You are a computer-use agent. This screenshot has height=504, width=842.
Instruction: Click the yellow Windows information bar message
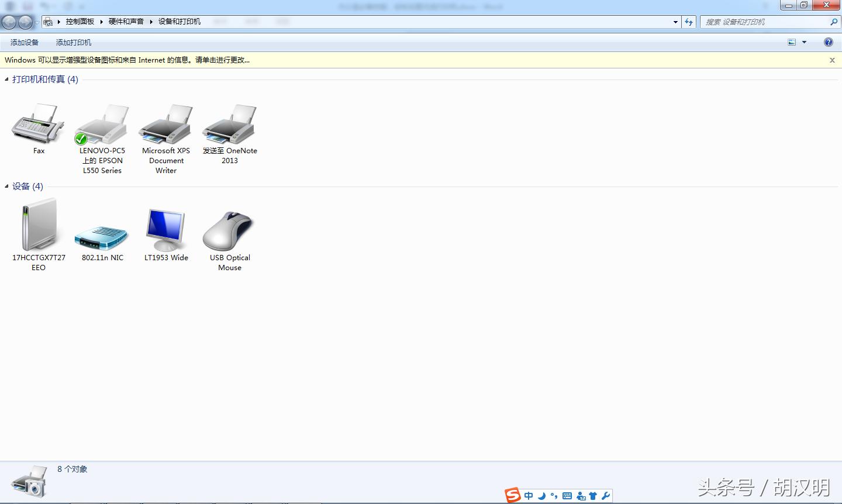(127, 60)
